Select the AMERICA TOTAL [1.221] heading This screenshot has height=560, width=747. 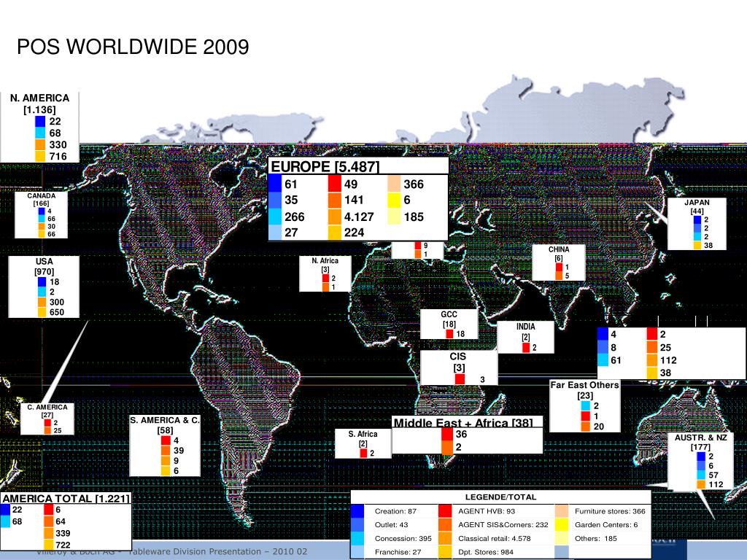point(66,499)
